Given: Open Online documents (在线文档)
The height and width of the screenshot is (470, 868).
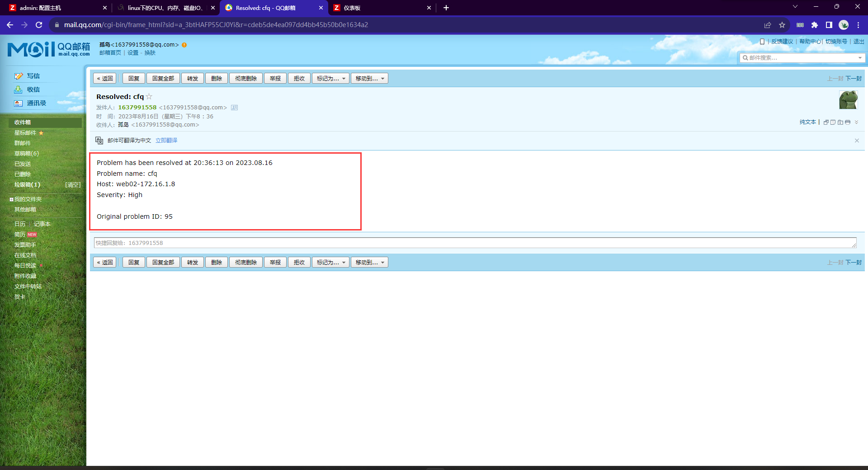Looking at the screenshot, I should point(25,255).
